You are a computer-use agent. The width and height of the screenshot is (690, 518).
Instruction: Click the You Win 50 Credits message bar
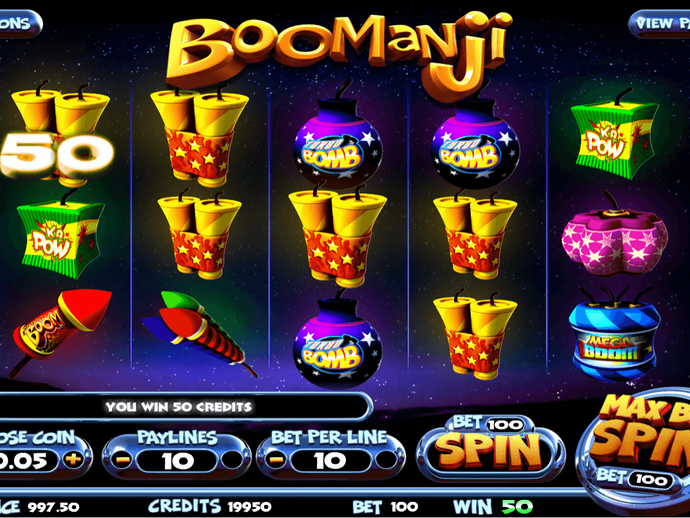[178, 407]
